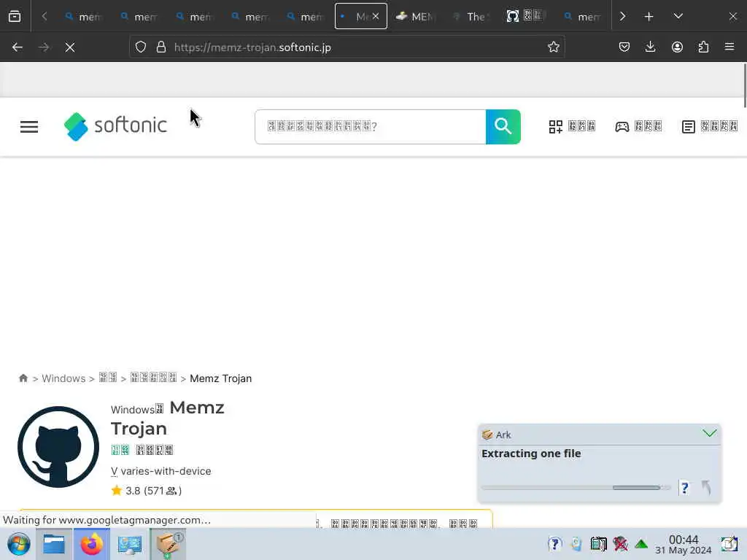The image size is (747, 560).
Task: Open help on Ark extraction job
Action: 684,488
